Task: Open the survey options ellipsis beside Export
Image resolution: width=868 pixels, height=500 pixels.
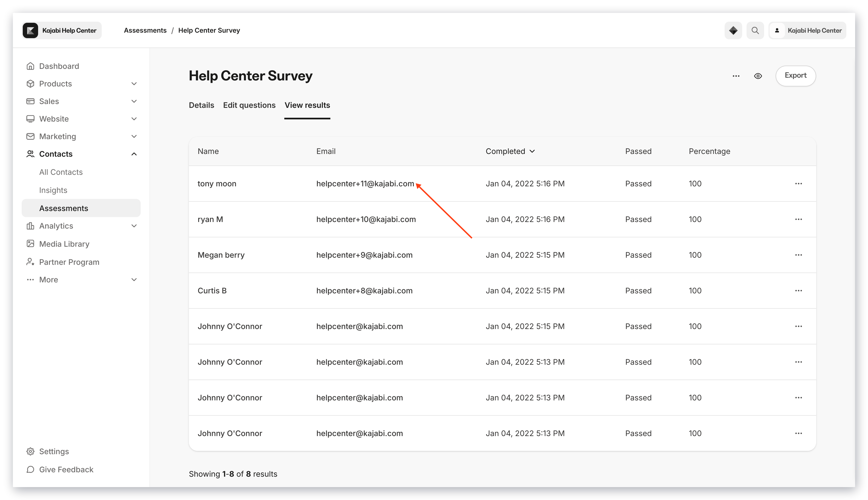Action: click(x=736, y=76)
